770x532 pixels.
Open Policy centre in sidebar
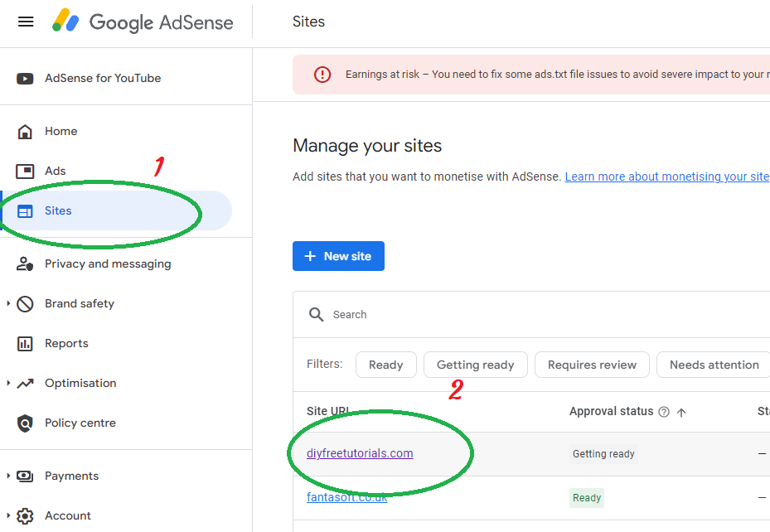(80, 423)
